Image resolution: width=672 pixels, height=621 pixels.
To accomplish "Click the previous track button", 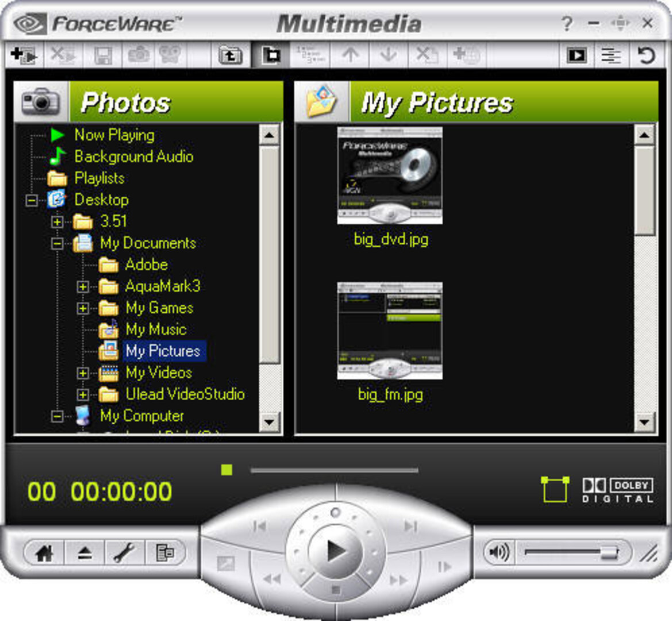I will point(260,526).
